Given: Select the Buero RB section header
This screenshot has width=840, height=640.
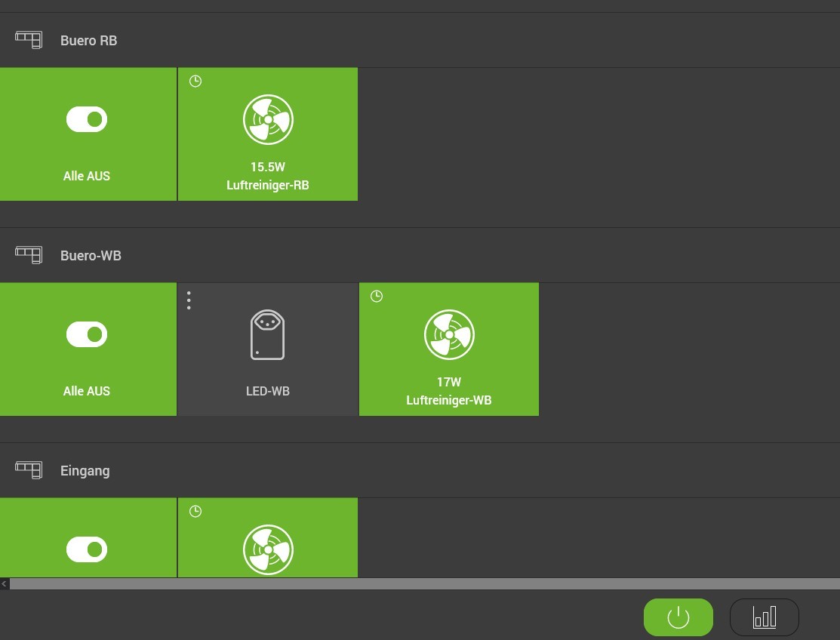Looking at the screenshot, I should click(89, 41).
